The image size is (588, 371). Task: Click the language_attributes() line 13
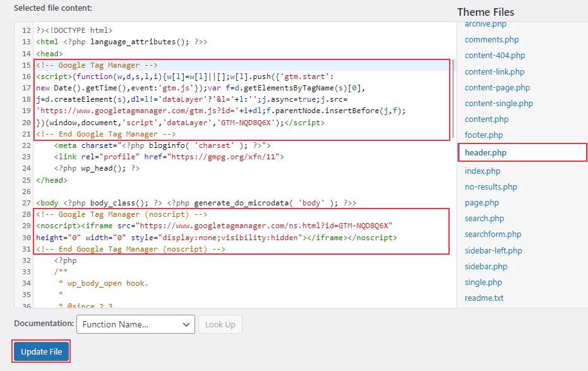121,42
